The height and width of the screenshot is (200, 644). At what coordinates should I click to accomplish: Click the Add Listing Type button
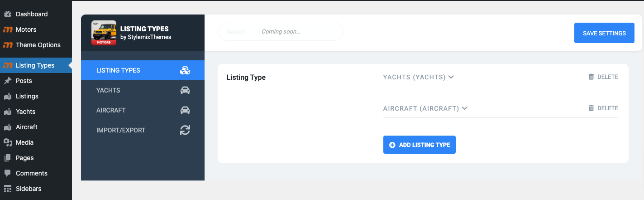tap(419, 145)
